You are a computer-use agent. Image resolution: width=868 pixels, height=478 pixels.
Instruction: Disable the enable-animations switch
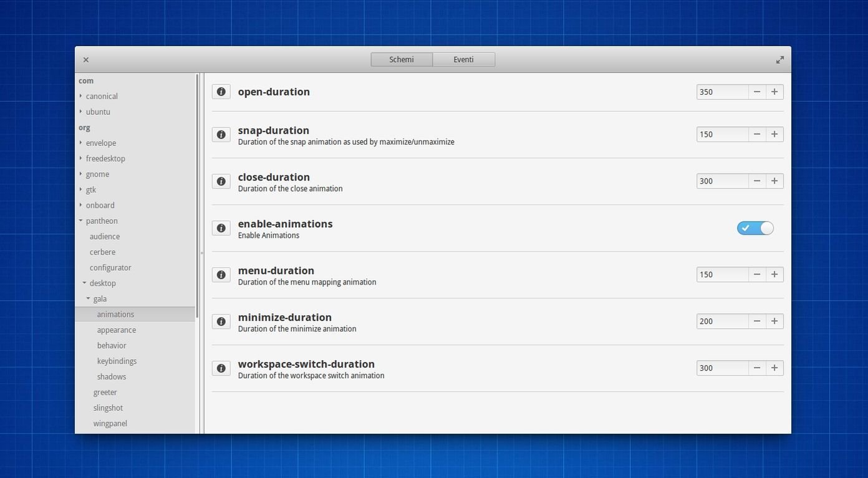(755, 228)
